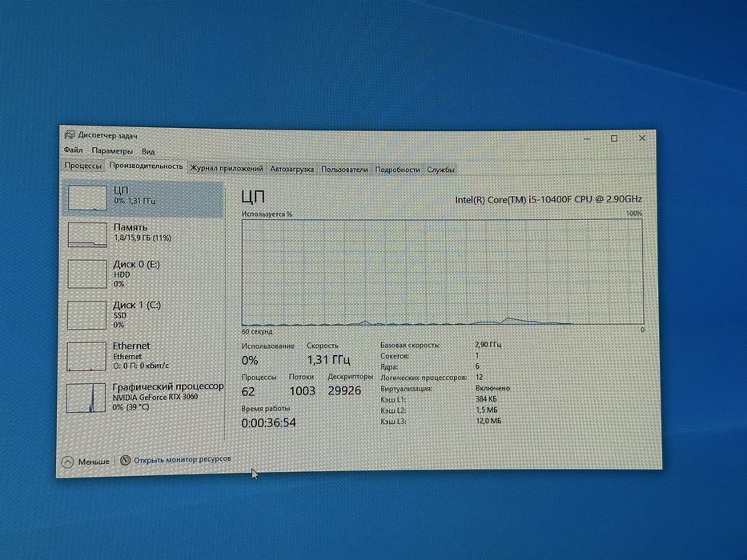Select the Память usage thumbnail
The image size is (747, 560).
tap(87, 234)
